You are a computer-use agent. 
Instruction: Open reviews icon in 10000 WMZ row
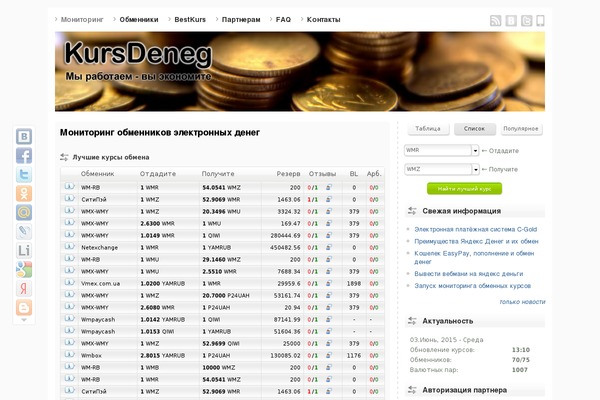coord(329,367)
